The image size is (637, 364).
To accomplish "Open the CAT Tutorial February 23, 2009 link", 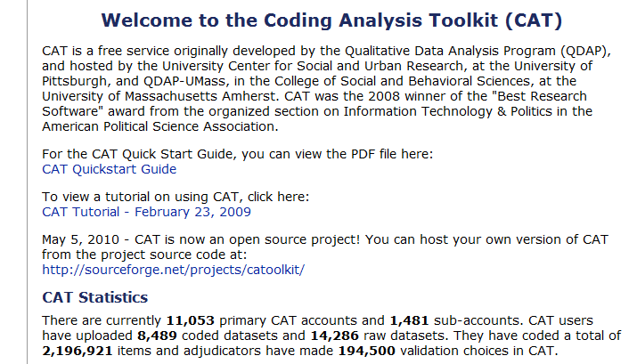I will (x=146, y=212).
